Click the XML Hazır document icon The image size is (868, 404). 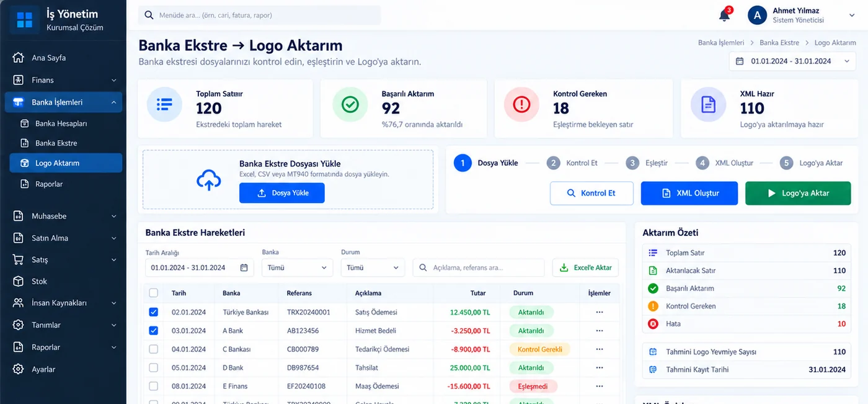[708, 104]
